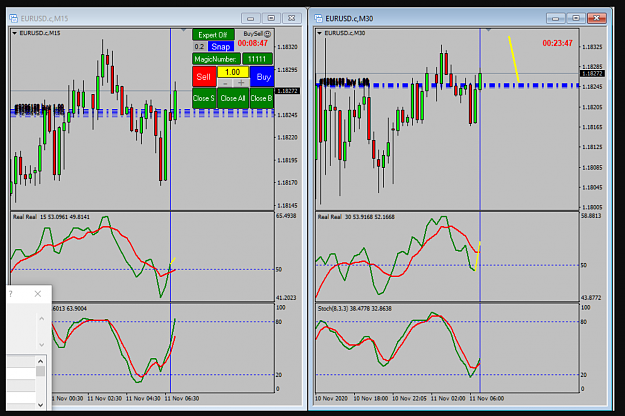Screen dimensions: 625x416
Task: Increase lot size with the plus button
Action: tap(241, 83)
